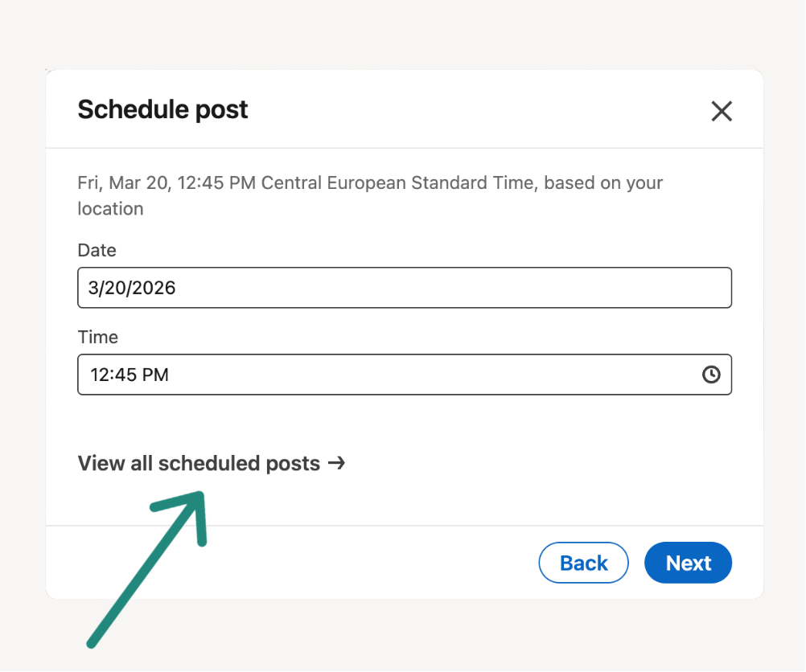
Task: Tap the rightward arrow after View all scheduled posts
Action: tap(339, 463)
